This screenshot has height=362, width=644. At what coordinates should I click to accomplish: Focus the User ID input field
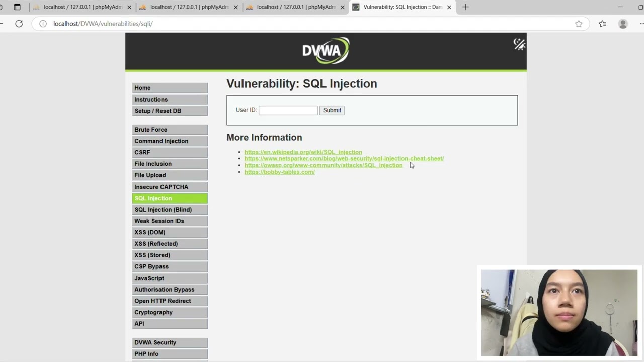coord(288,110)
